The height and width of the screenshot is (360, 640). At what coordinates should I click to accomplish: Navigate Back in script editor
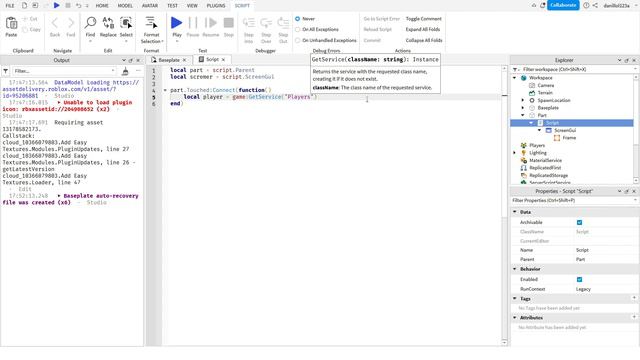pos(55,23)
